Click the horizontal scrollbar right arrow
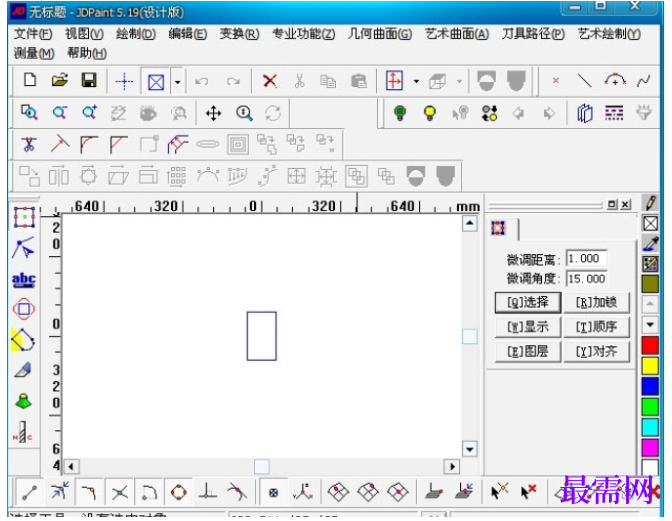This screenshot has height=521, width=672. [x=452, y=466]
